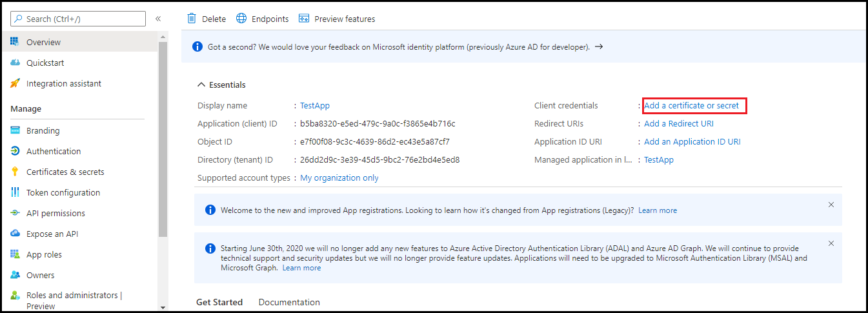Select the Directory (tenant) ID value
The height and width of the screenshot is (313, 868).
pyautogui.click(x=380, y=159)
